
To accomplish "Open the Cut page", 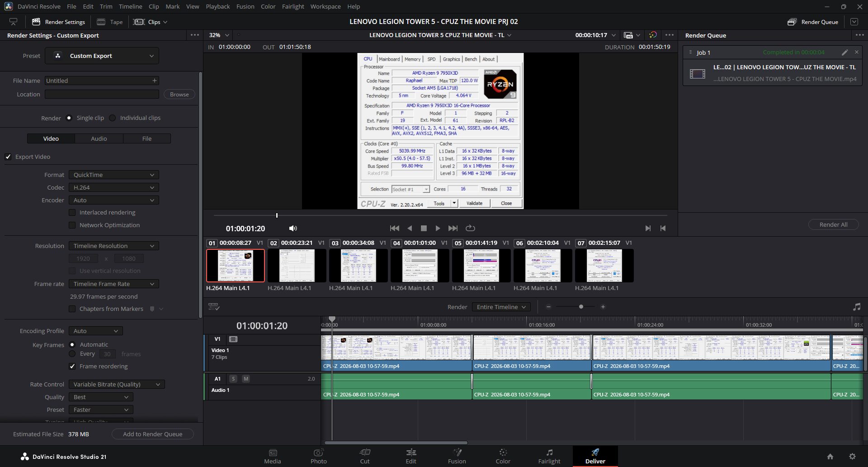I will pos(365,456).
